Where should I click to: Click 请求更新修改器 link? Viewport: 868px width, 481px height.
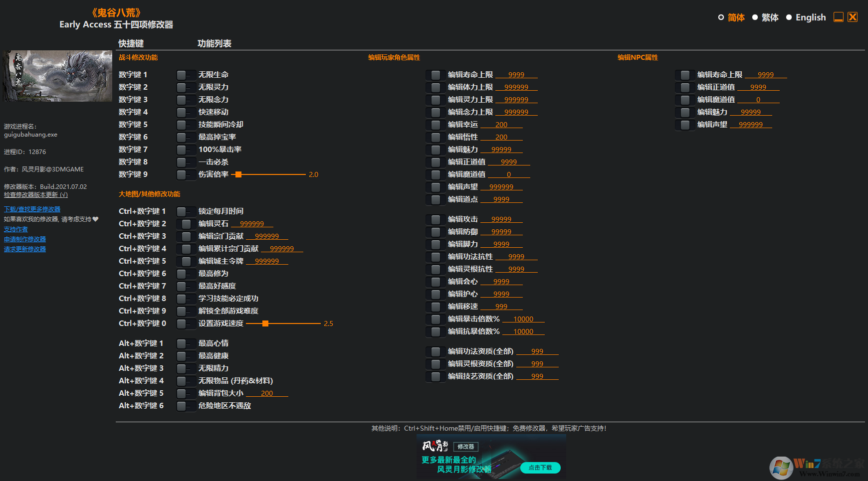tap(25, 249)
